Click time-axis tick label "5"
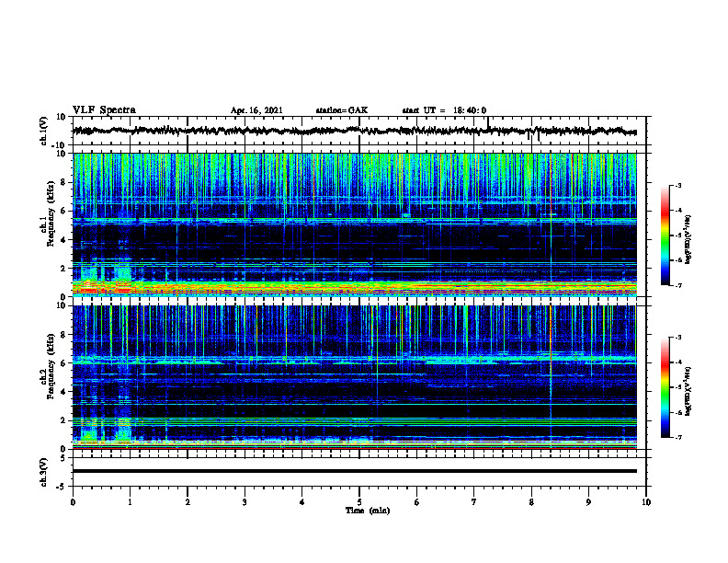Screen dimensions: 728x563 [x=359, y=502]
